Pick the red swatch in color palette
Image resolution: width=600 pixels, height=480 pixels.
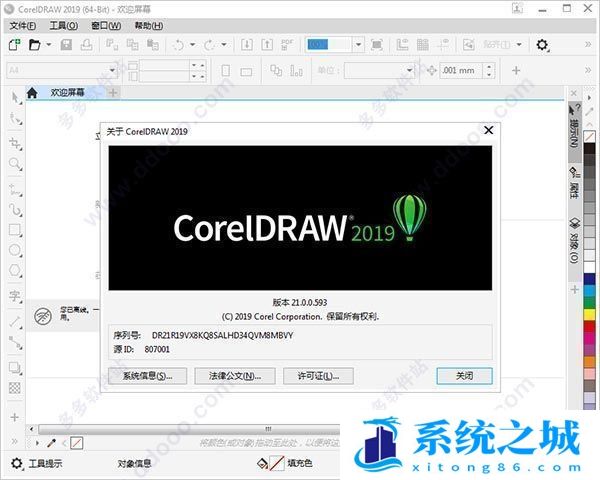coord(590,327)
